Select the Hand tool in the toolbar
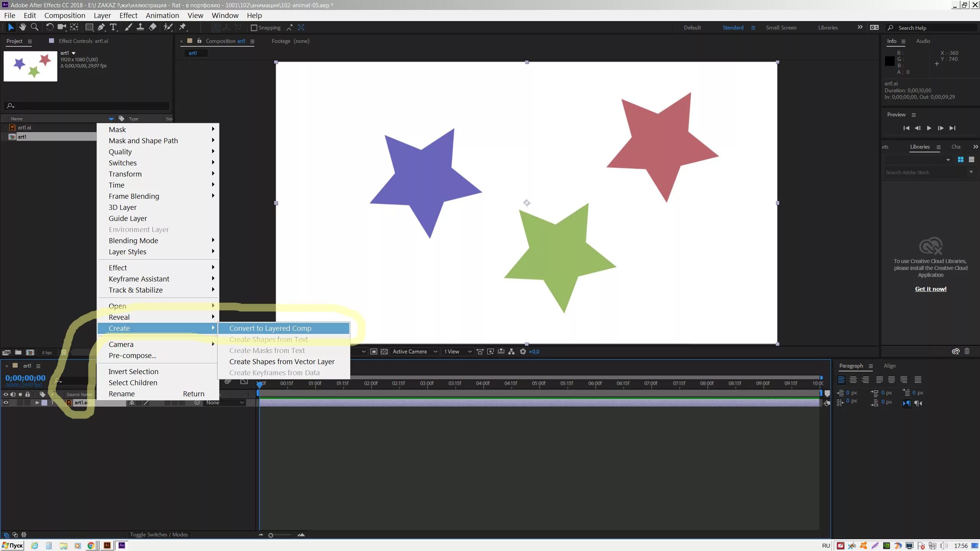The image size is (980, 551). [22, 27]
